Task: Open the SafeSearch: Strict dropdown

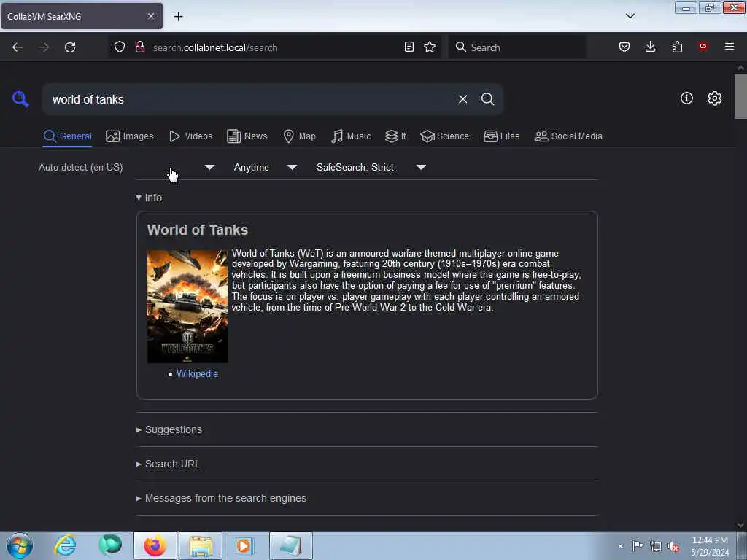Action: click(371, 167)
